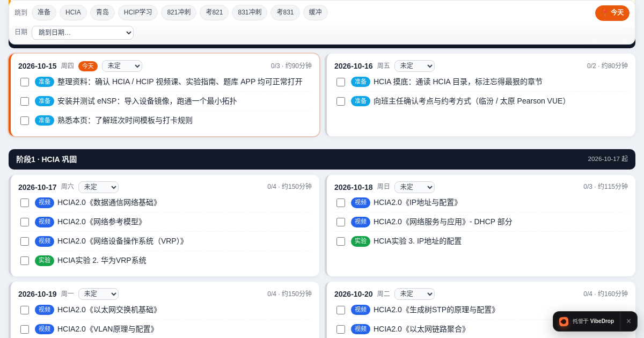This screenshot has width=644, height=338.
Task: Click the 0/2 · 约80分钟 progress text
Action: pos(608,66)
